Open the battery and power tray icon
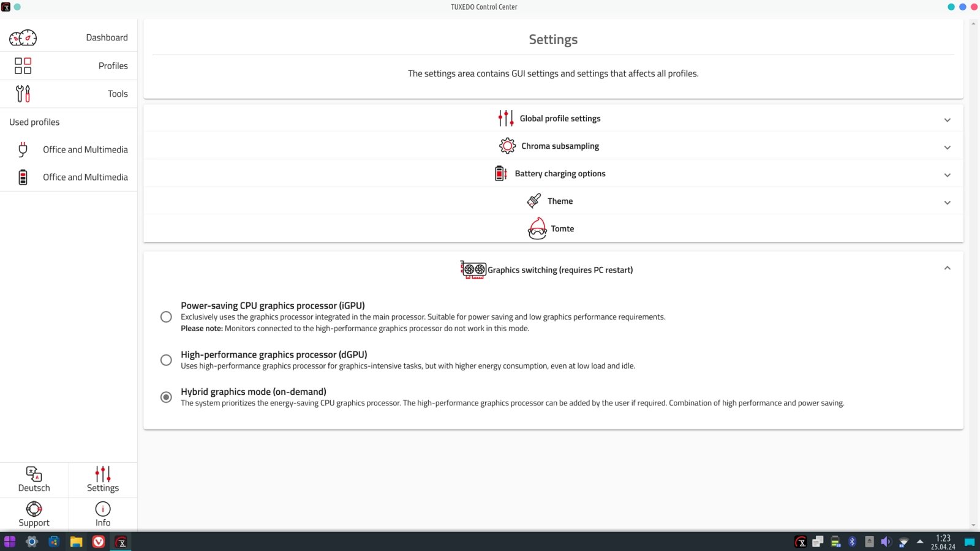980x551 pixels. click(835, 542)
